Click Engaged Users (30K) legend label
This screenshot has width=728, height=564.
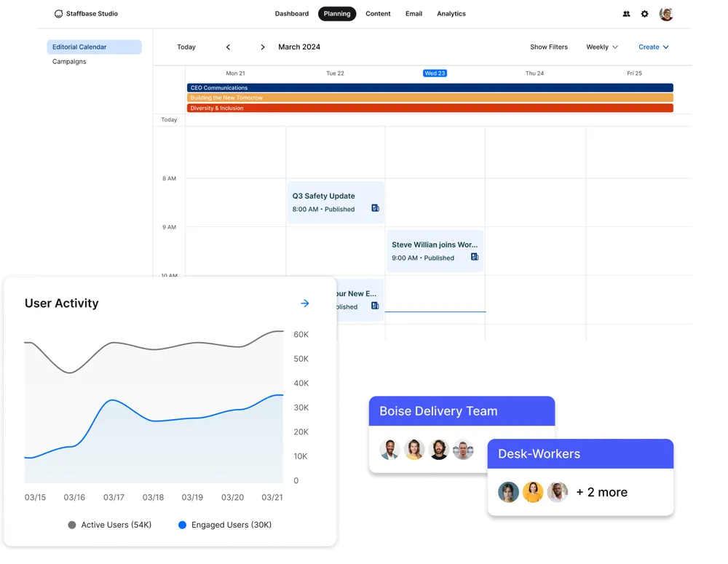tap(232, 525)
